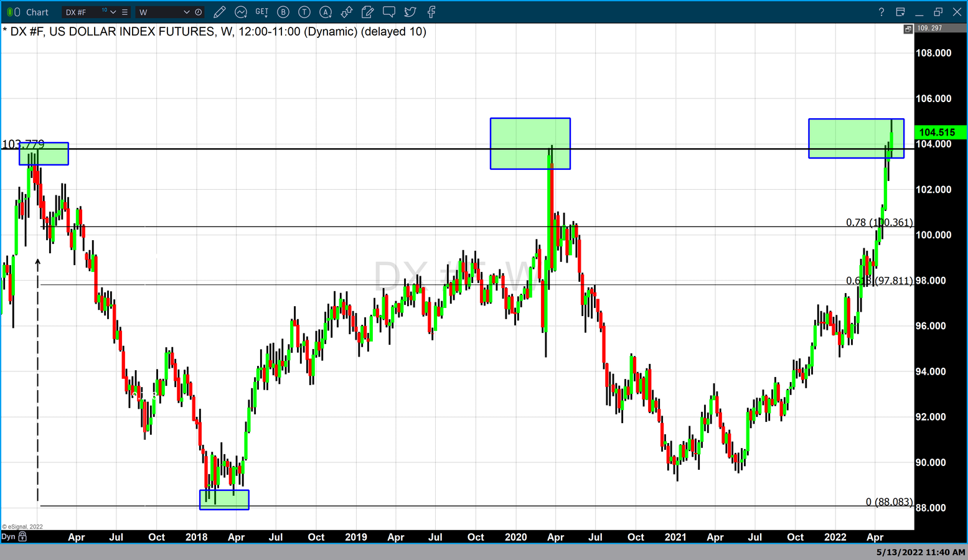Expand the W interval dropdown
The image size is (968, 560).
point(186,12)
